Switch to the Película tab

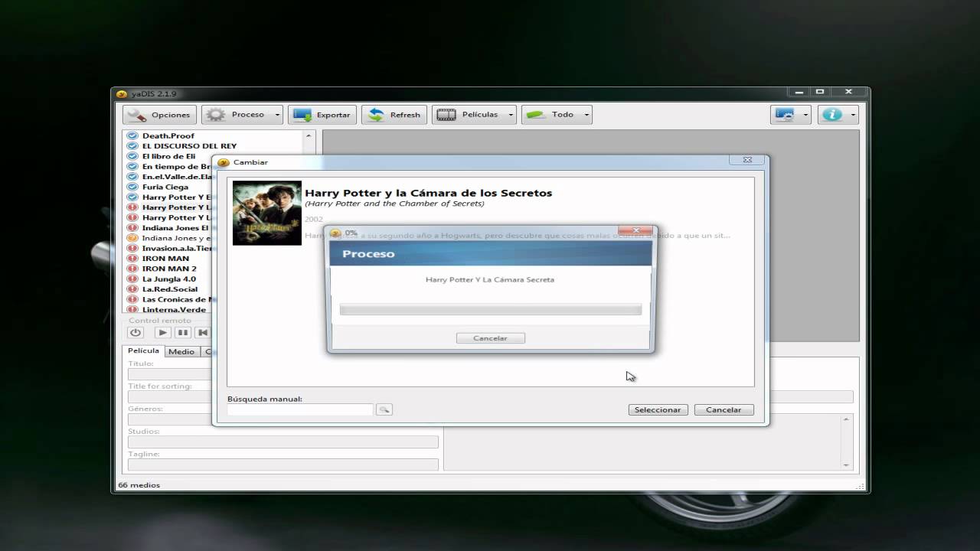coord(143,350)
